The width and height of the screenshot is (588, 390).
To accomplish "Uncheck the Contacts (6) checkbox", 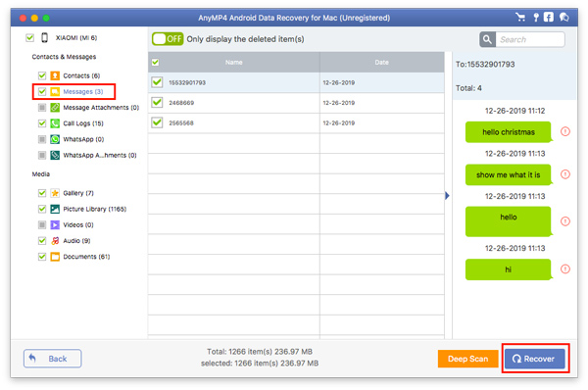I will [42, 75].
